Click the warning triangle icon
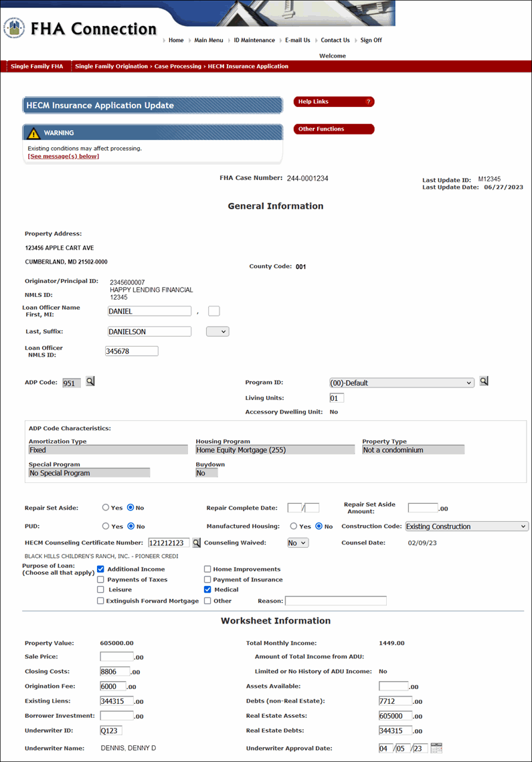This screenshot has width=532, height=762. (x=33, y=133)
